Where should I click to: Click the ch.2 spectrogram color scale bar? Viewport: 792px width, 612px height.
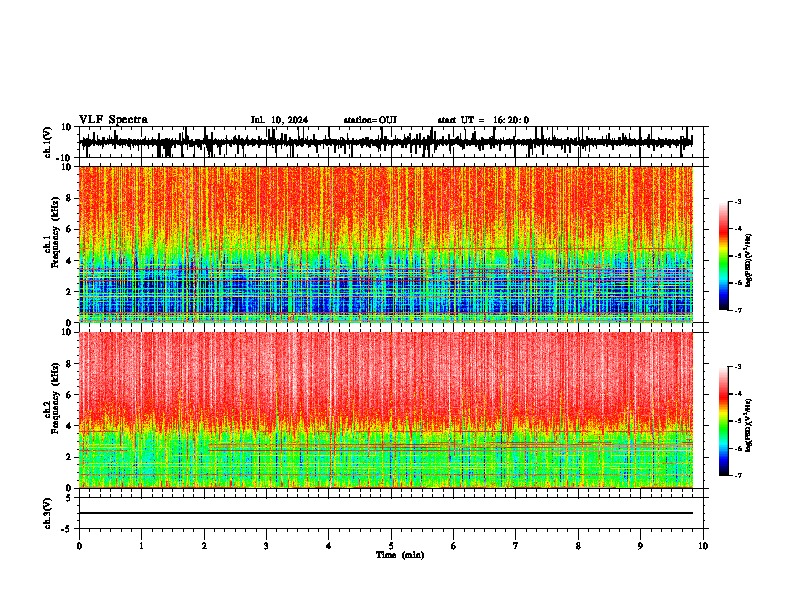[x=724, y=421]
